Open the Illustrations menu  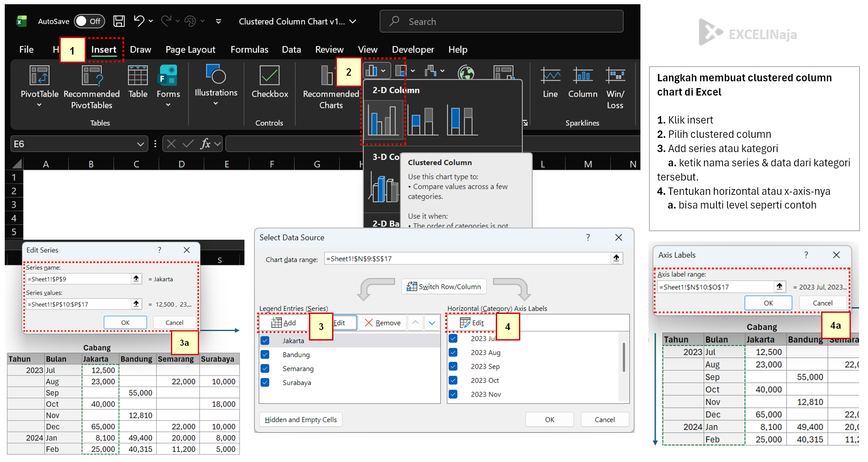[x=216, y=84]
